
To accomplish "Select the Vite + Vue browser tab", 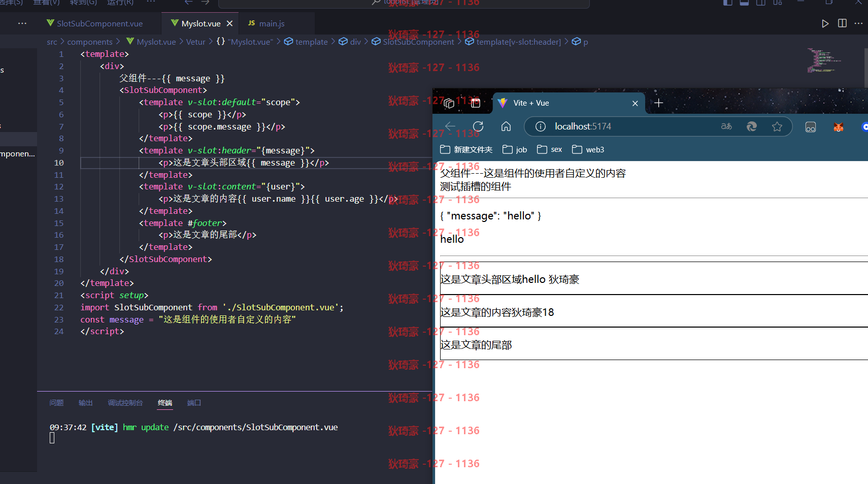I will (x=569, y=103).
